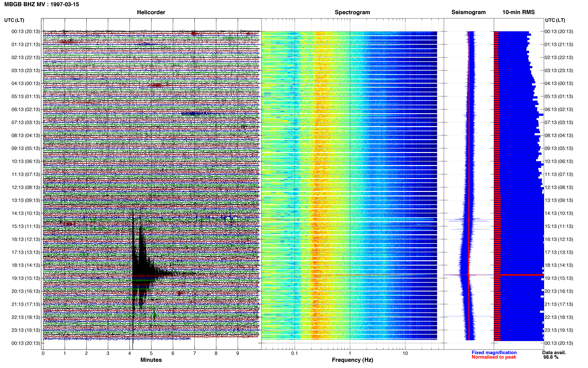
Task: Click the 0.1 tick on the frequency axis
Action: pos(295,353)
